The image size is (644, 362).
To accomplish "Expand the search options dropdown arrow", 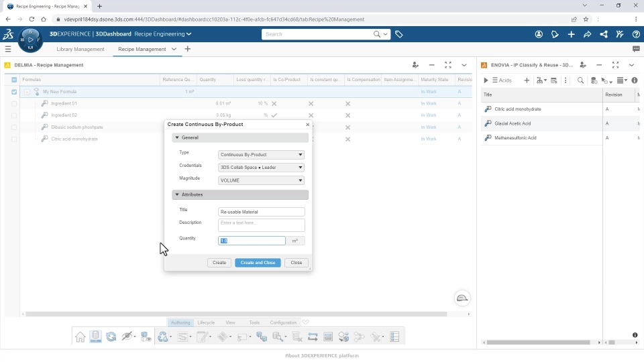I will click(385, 34).
